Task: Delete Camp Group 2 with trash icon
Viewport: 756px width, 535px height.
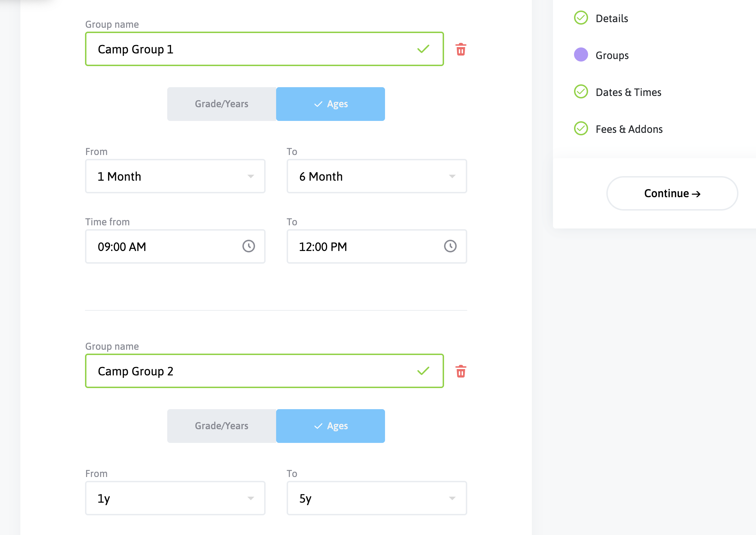Action: click(461, 372)
